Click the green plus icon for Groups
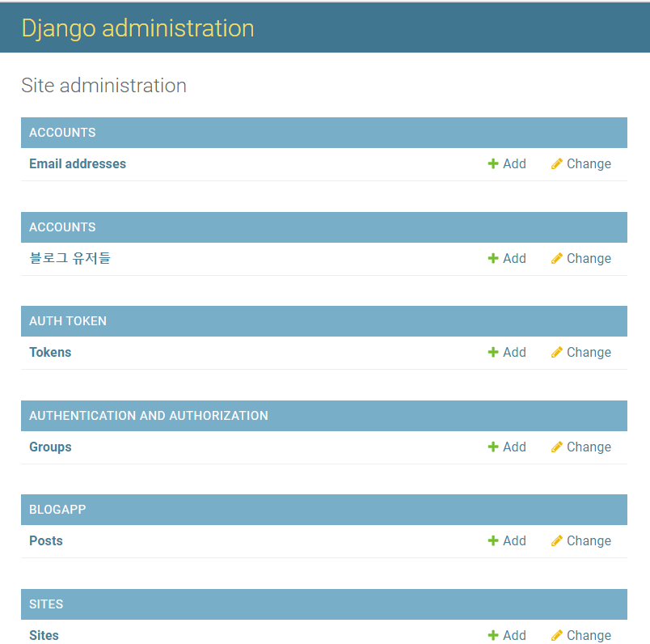This screenshot has width=650, height=644. tap(493, 447)
